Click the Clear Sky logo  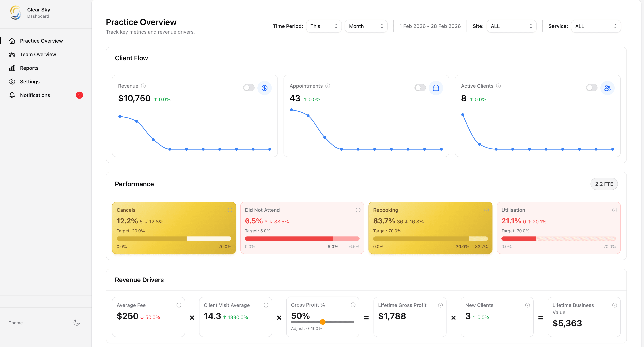[16, 13]
